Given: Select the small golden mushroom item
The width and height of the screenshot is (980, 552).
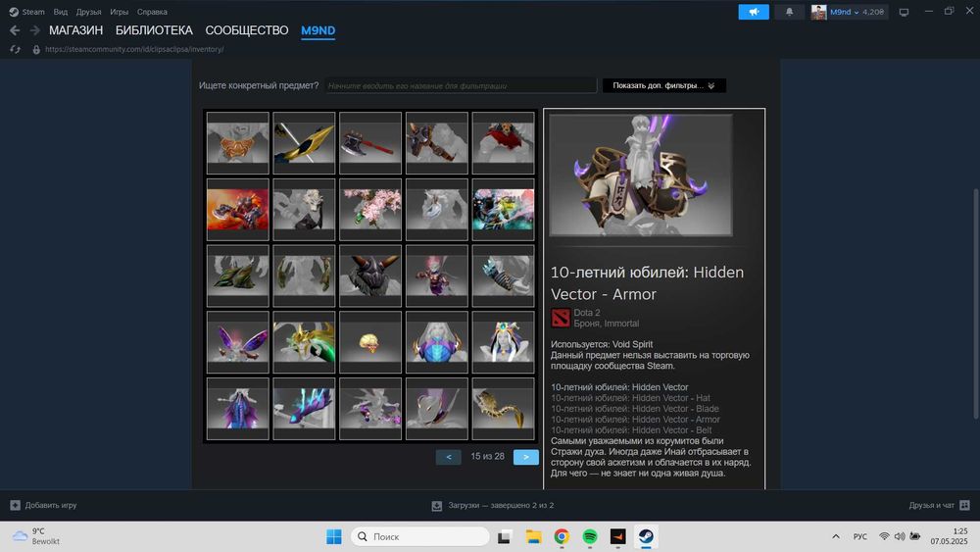Looking at the screenshot, I should click(370, 342).
